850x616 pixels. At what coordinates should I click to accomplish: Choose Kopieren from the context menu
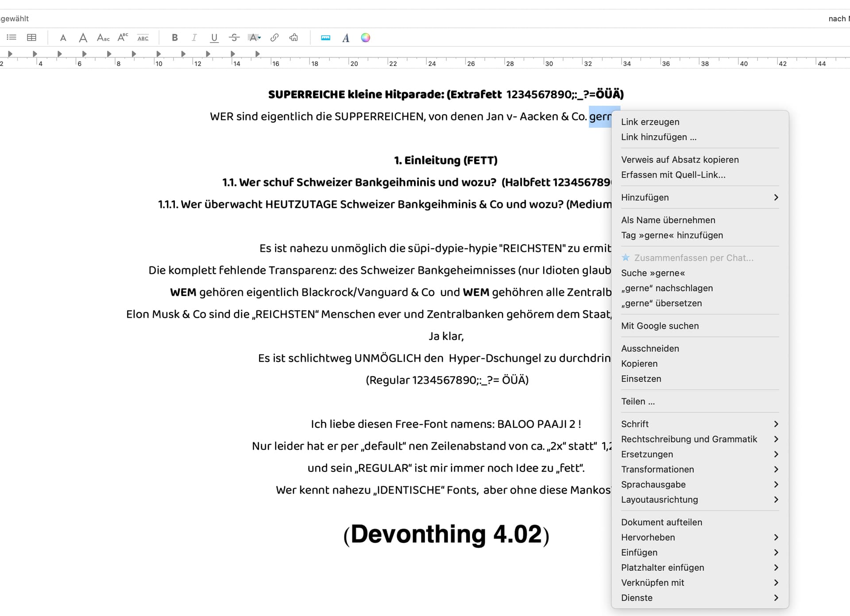pos(639,363)
